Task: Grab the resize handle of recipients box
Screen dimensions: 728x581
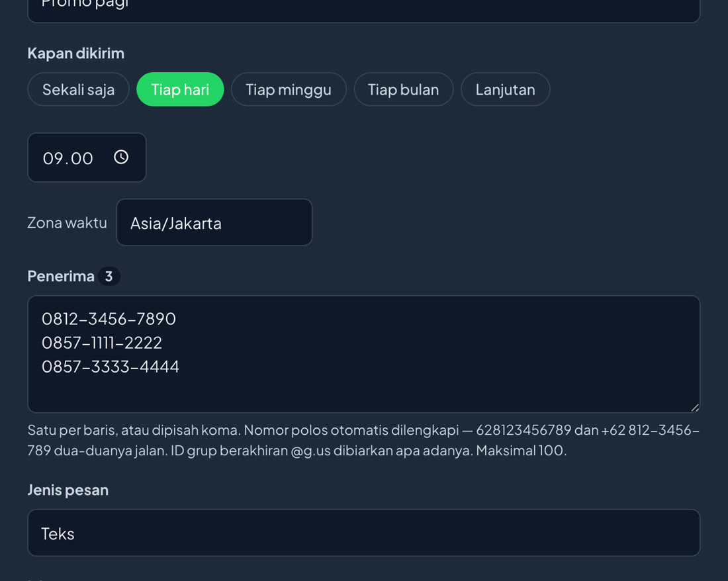Action: coord(694,408)
